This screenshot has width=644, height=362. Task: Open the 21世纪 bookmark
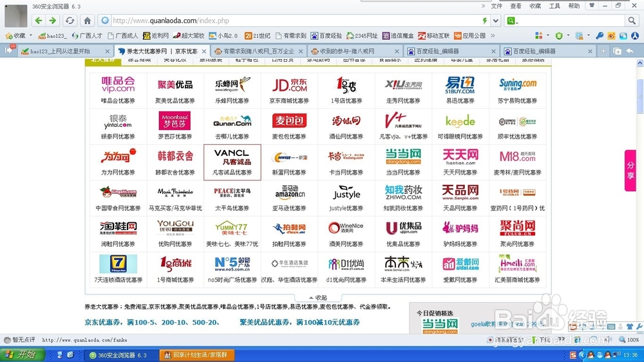point(258,35)
